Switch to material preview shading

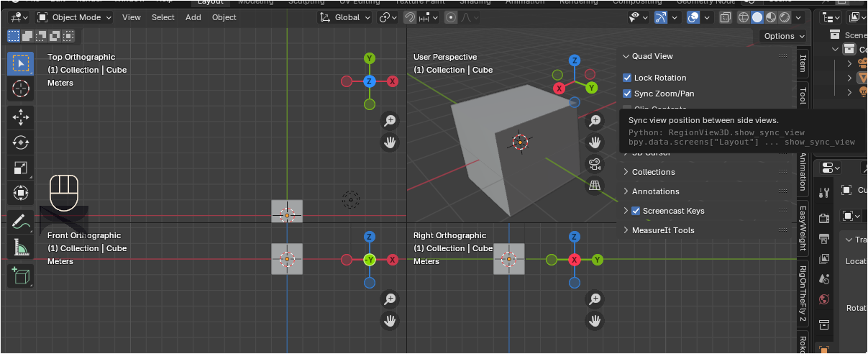[771, 17]
